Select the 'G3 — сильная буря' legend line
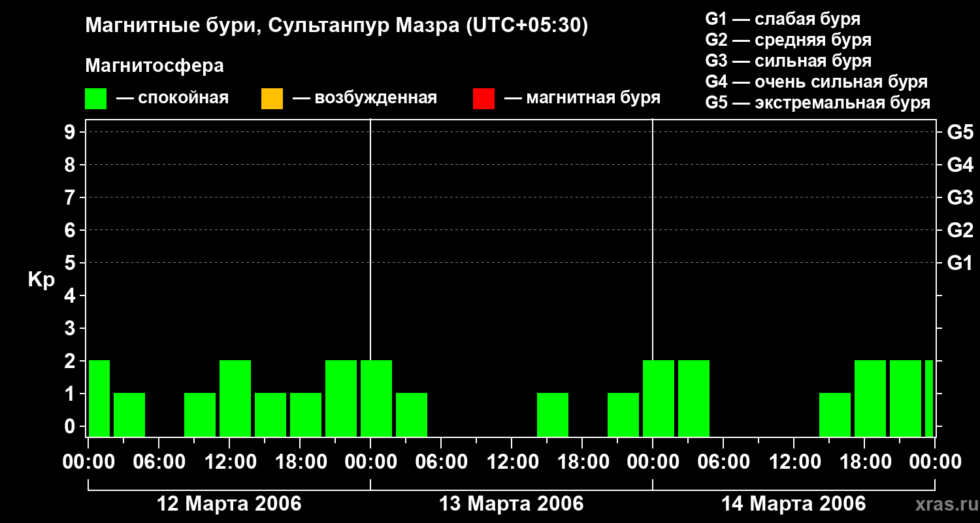Screen dimensions: 980x523 [x=789, y=61]
